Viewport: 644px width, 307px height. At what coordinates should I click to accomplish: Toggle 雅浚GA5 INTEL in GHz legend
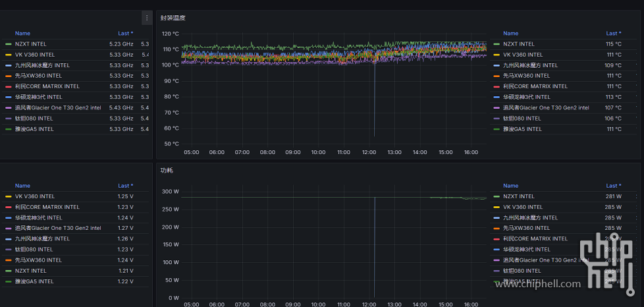(x=34, y=129)
